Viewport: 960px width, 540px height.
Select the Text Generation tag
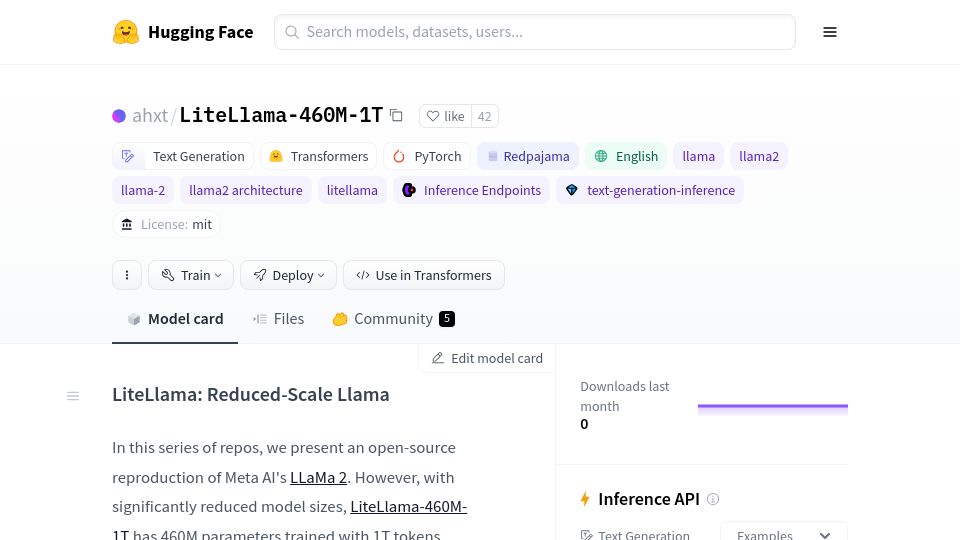tap(183, 156)
